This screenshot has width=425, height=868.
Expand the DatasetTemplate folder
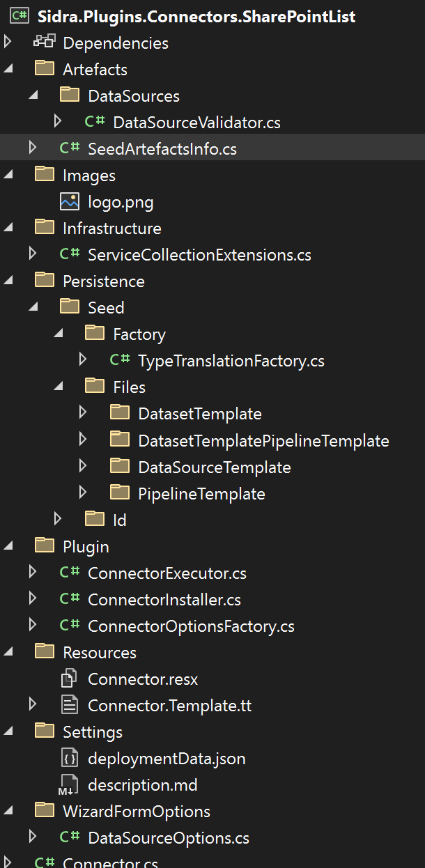click(83, 413)
